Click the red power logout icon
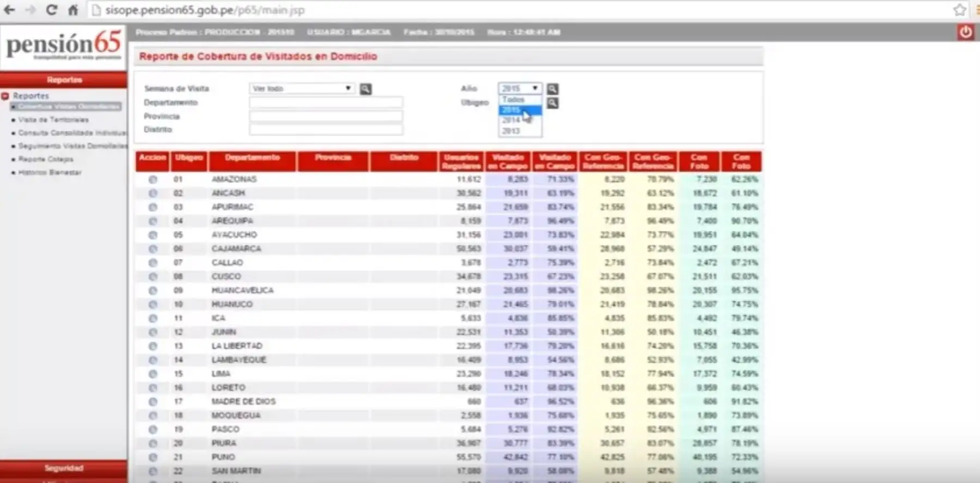This screenshot has height=483, width=980. [x=966, y=32]
